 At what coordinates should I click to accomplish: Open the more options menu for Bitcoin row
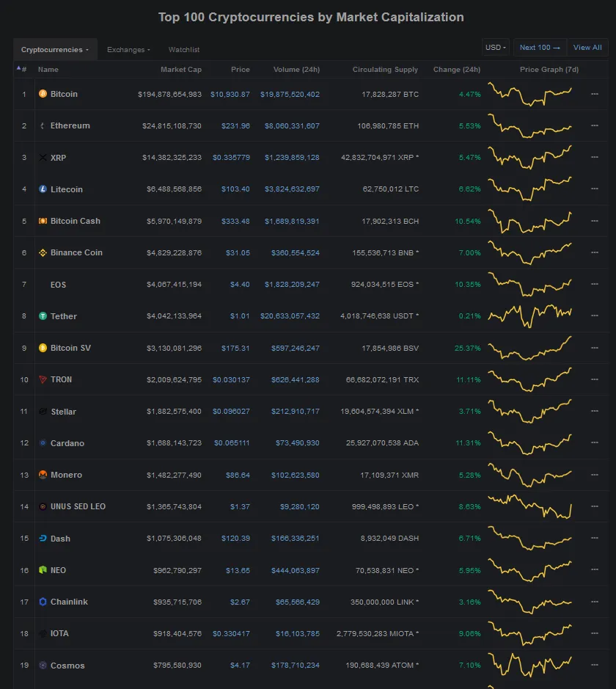(595, 94)
